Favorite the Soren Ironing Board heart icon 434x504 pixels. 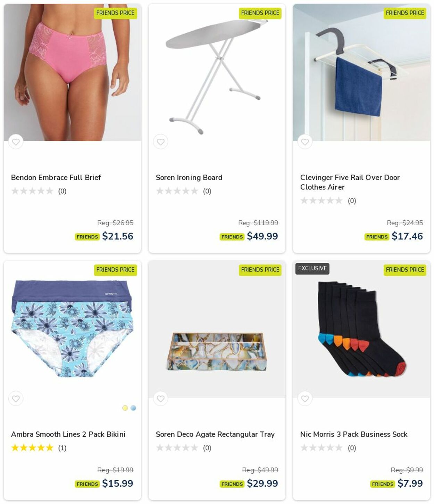(160, 142)
